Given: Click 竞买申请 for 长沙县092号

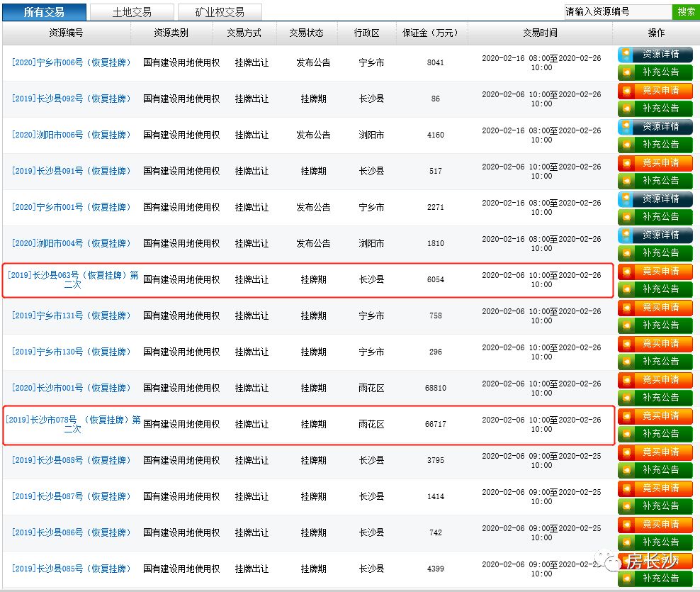Looking at the screenshot, I should [655, 91].
